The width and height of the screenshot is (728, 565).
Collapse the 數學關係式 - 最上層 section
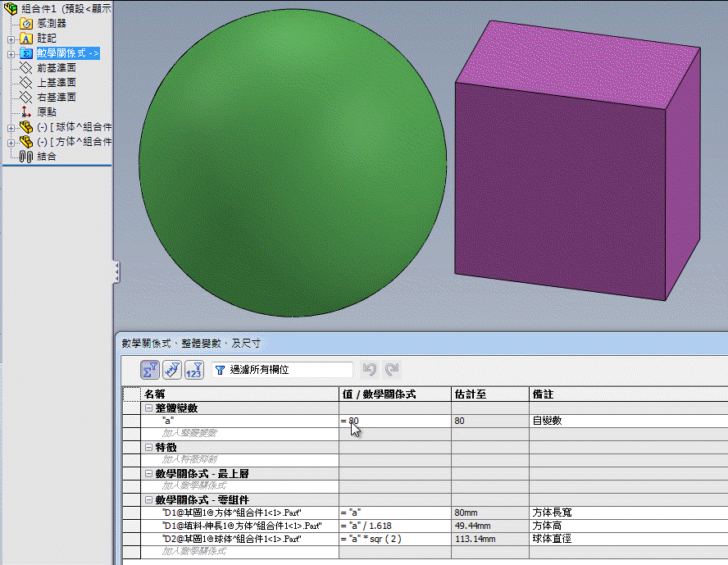148,473
